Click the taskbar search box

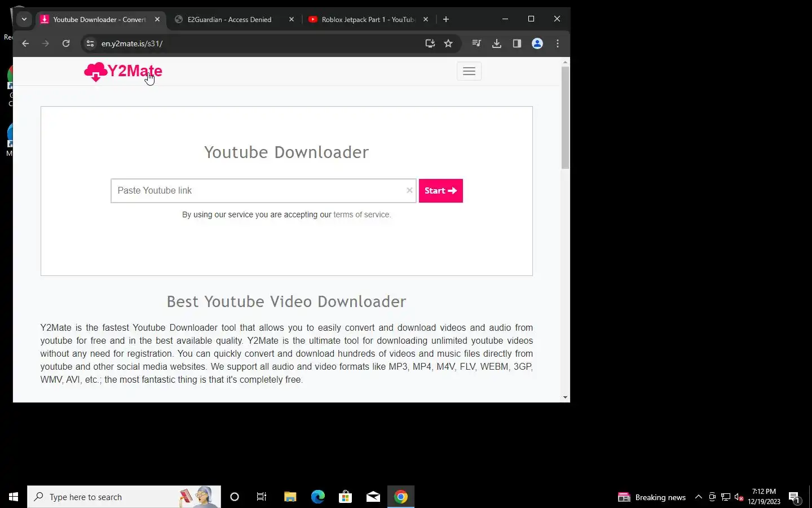coord(124,497)
